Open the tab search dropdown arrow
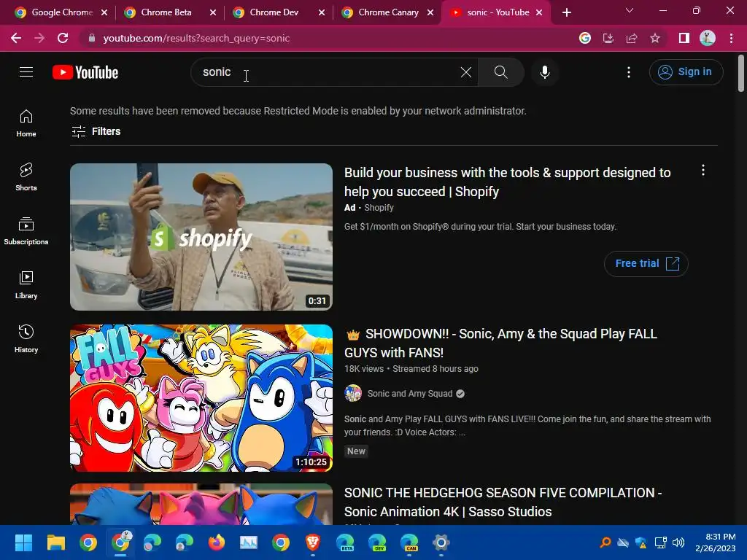Screen dimensions: 747x560 (x=630, y=10)
